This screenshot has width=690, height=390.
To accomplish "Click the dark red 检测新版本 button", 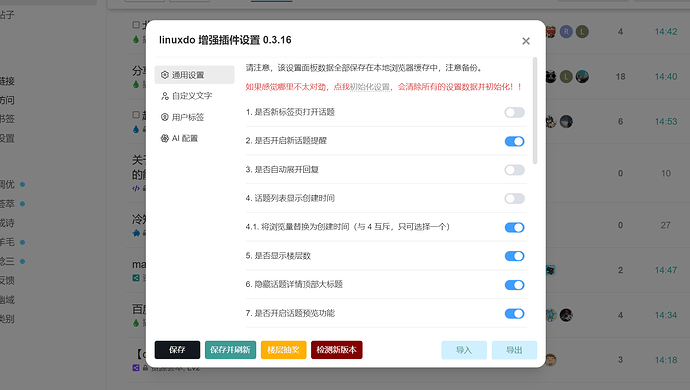I will point(337,350).
